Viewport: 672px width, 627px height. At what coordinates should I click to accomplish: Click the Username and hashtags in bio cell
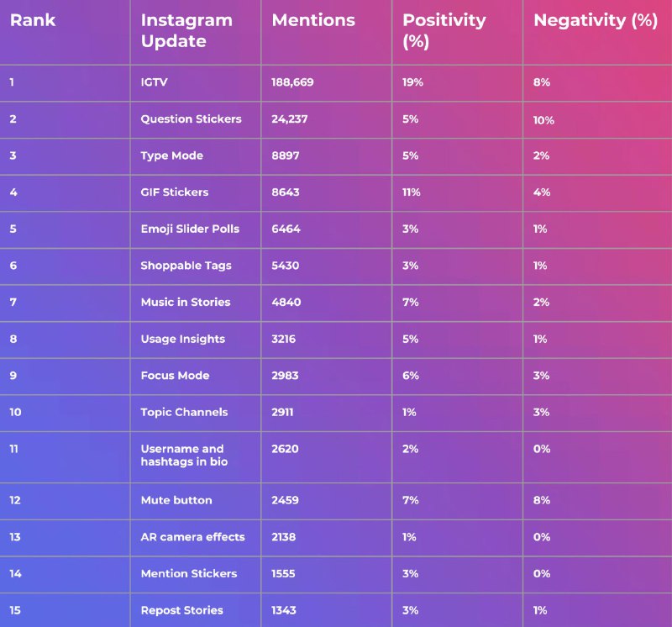[183, 456]
